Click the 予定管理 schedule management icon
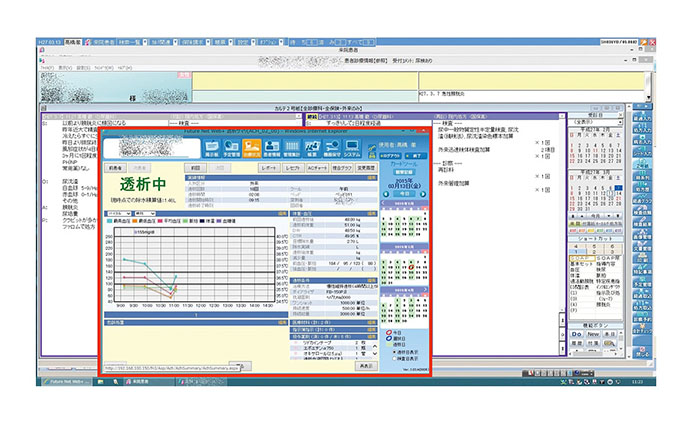690x426 pixels. point(233,149)
